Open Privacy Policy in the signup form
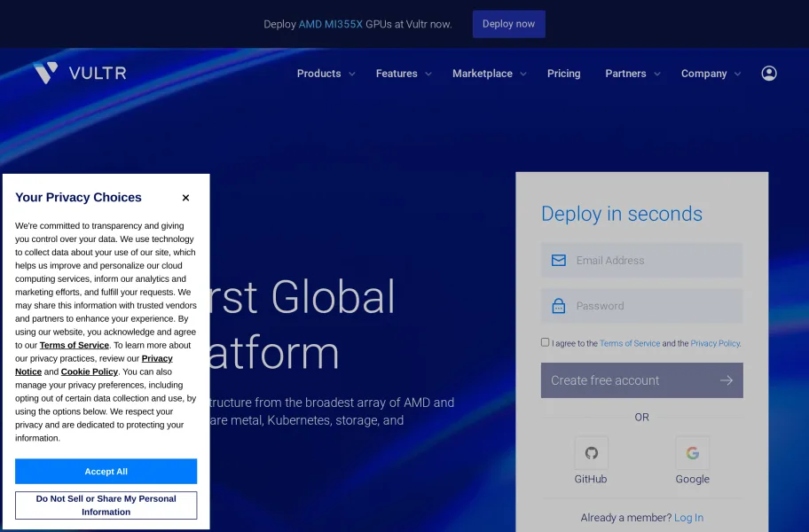809x532 pixels. [x=715, y=343]
